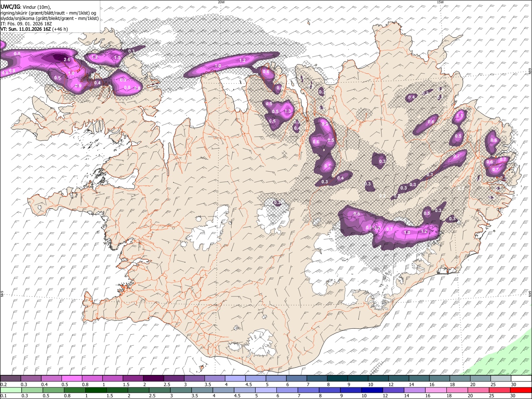Click the '(+46 h)' forecast offset text
The width and height of the screenshot is (532, 399).
click(60, 29)
